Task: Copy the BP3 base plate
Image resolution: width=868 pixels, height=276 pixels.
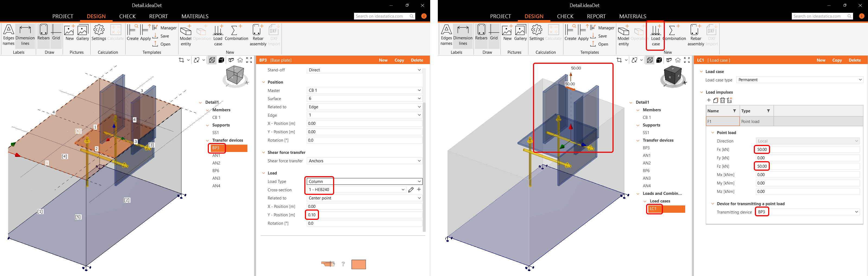Action: pyautogui.click(x=399, y=60)
